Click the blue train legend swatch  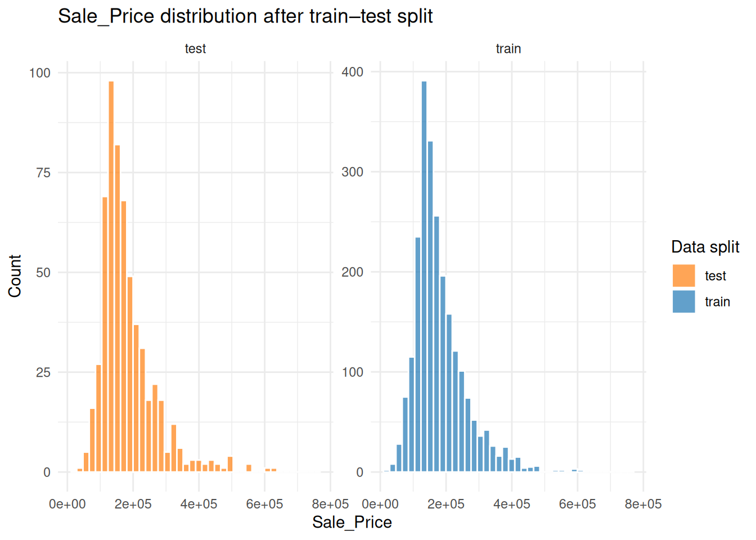click(683, 301)
